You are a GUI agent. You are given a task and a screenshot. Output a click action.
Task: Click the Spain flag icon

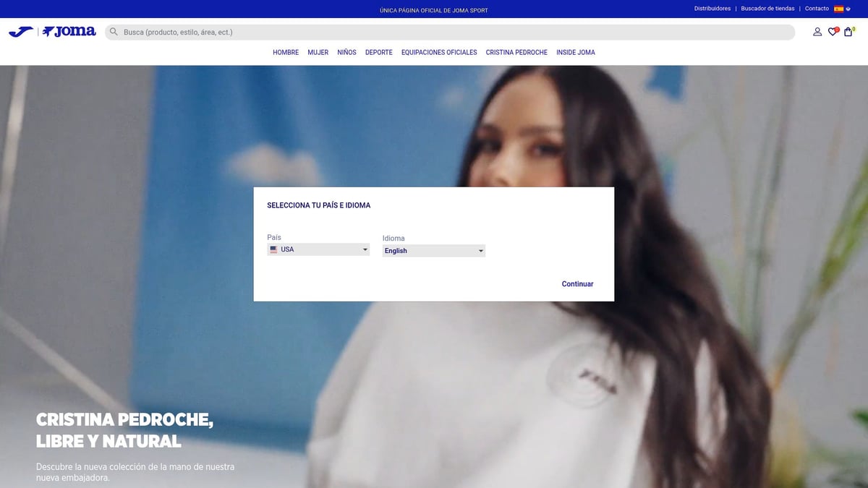pos(838,9)
